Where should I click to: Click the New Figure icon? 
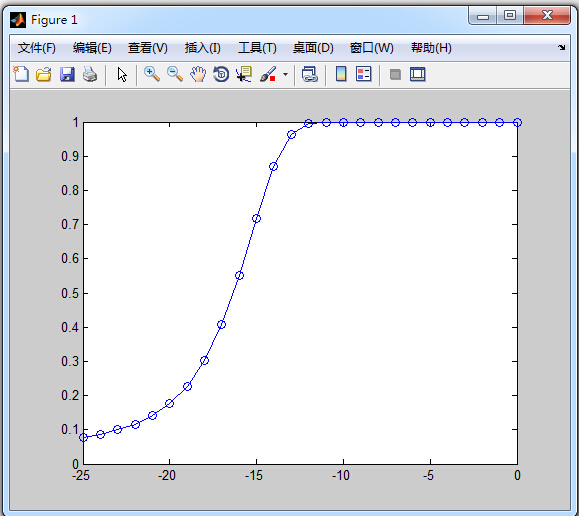pyautogui.click(x=21, y=74)
